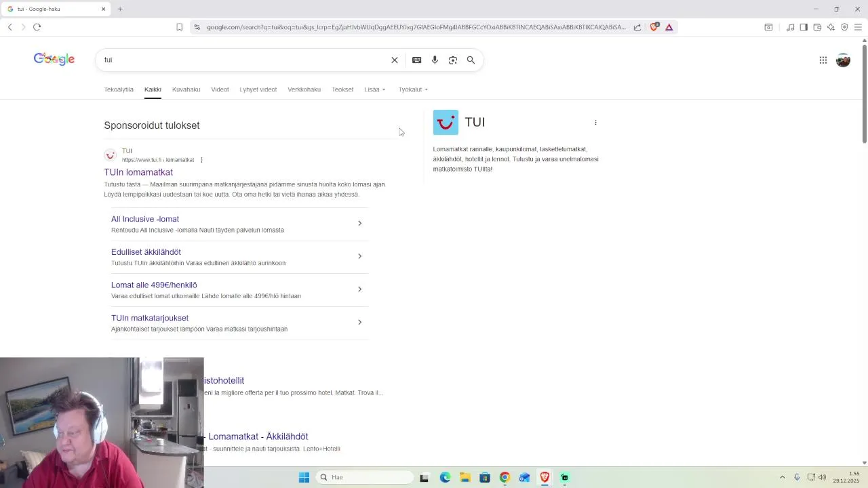Expand the Edulliset äkkilähdöt chevron
The image size is (868, 488).
359,256
